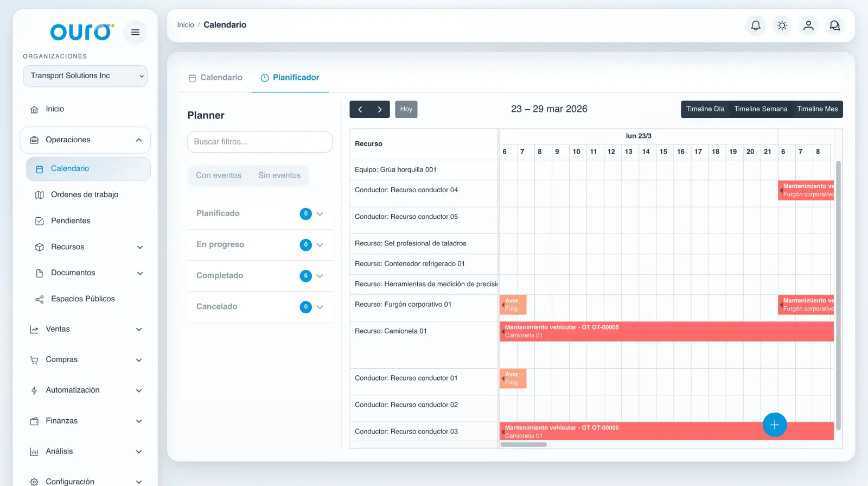Open the user profile icon
Viewport: 868px width, 486px height.
[x=808, y=25]
